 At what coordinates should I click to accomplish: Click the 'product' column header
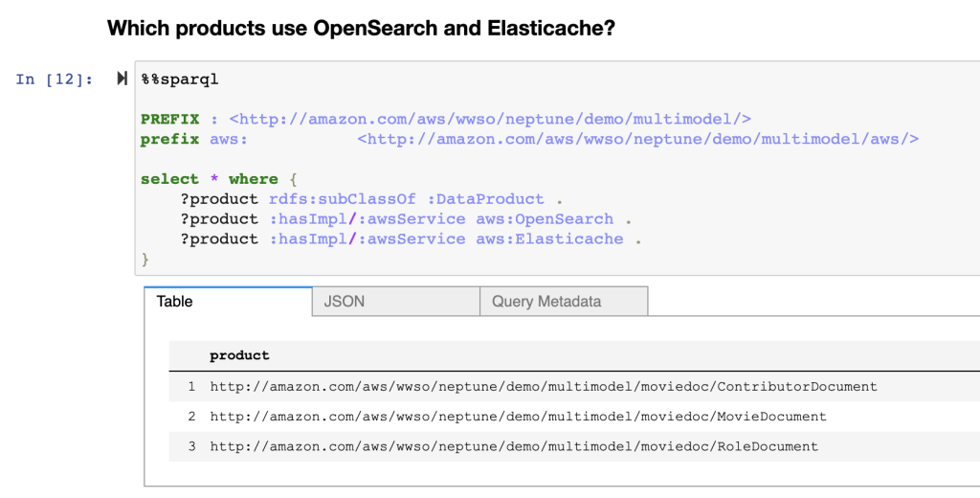coord(239,355)
